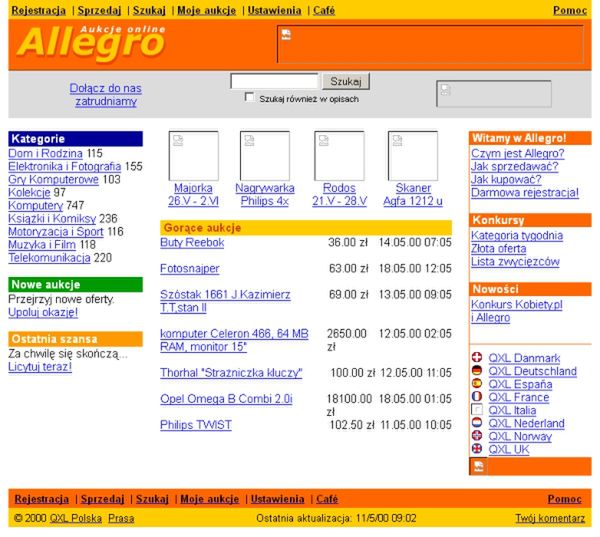Focus the search text field
600x537 pixels.
(x=274, y=81)
